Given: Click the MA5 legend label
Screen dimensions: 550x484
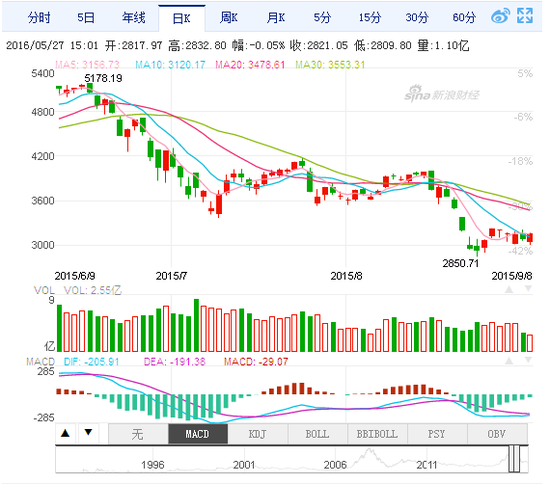Looking at the screenshot, I should [x=87, y=65].
